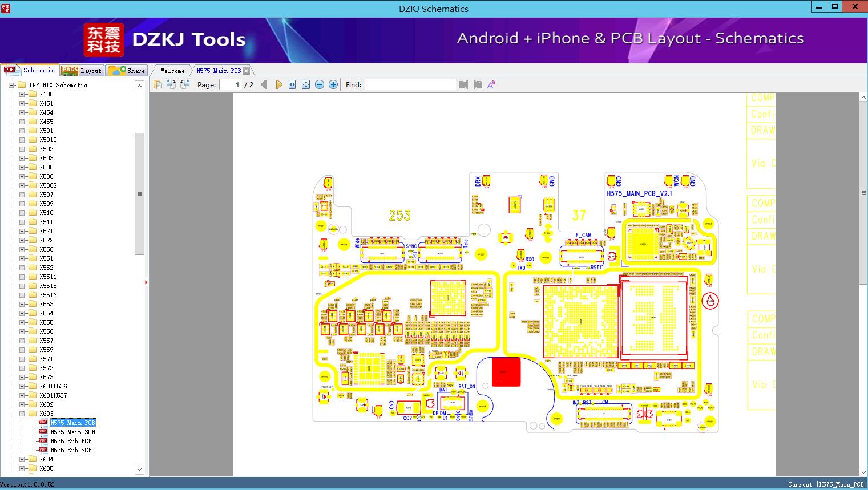Fit whole page in view icon
This screenshot has height=490, width=868.
point(306,84)
